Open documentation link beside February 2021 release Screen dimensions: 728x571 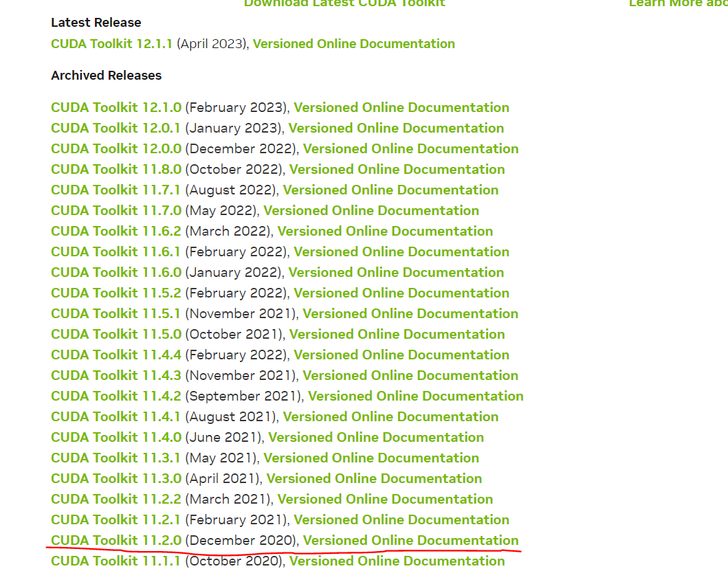(401, 519)
